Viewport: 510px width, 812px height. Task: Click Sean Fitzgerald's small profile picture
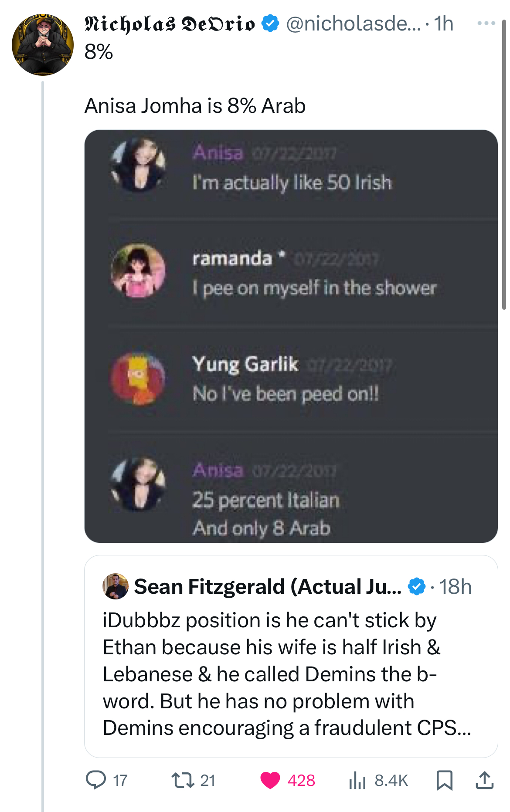coord(116,586)
